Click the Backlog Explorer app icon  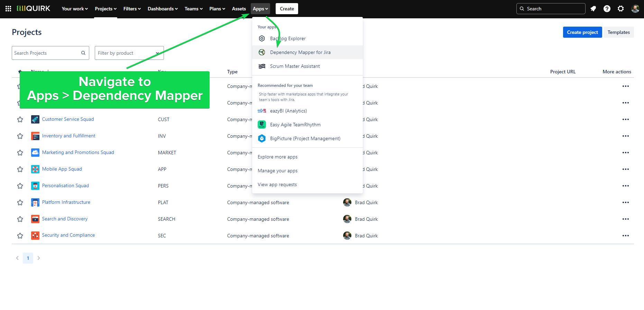262,38
